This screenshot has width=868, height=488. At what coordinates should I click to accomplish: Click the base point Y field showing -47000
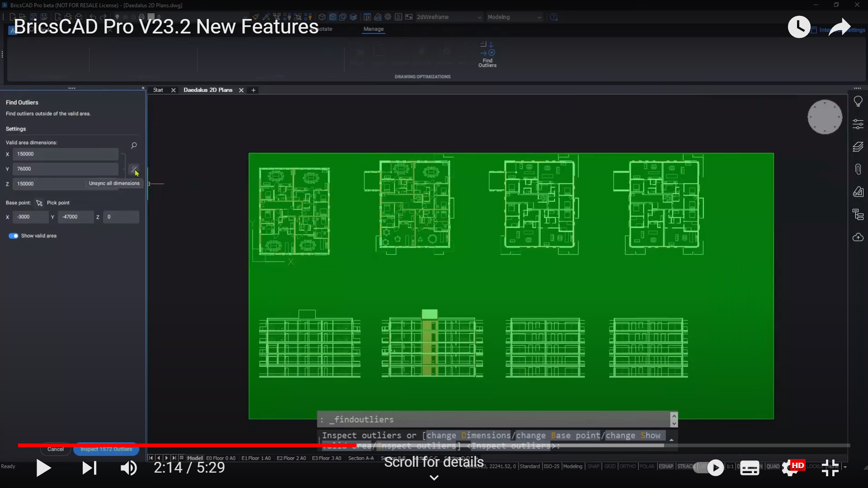[x=75, y=217]
